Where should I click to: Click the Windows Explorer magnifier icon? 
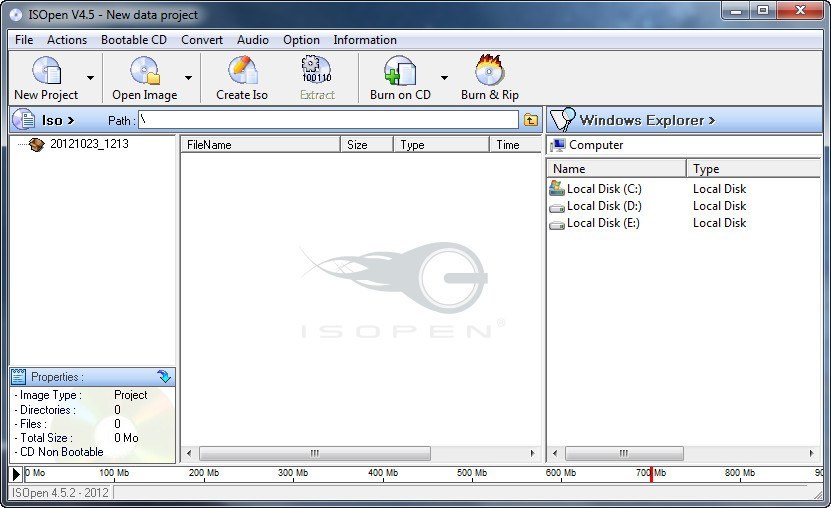(x=562, y=119)
